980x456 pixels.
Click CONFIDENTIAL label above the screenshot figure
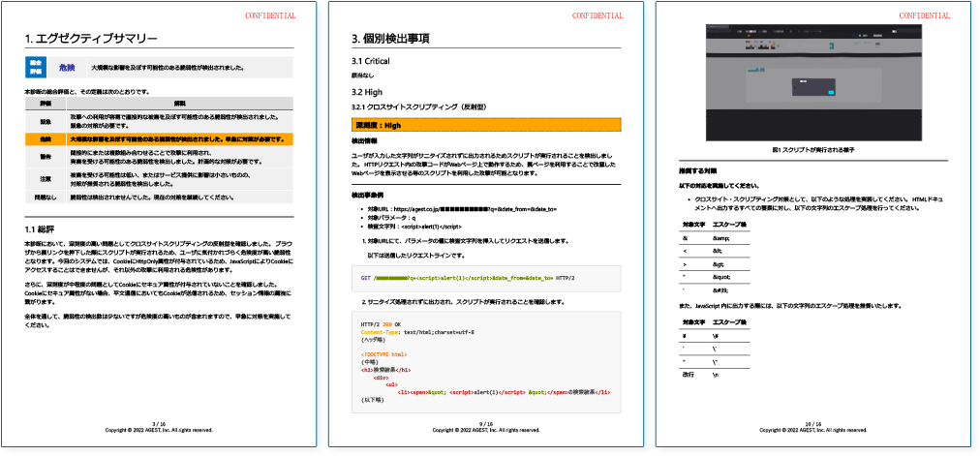click(x=925, y=15)
